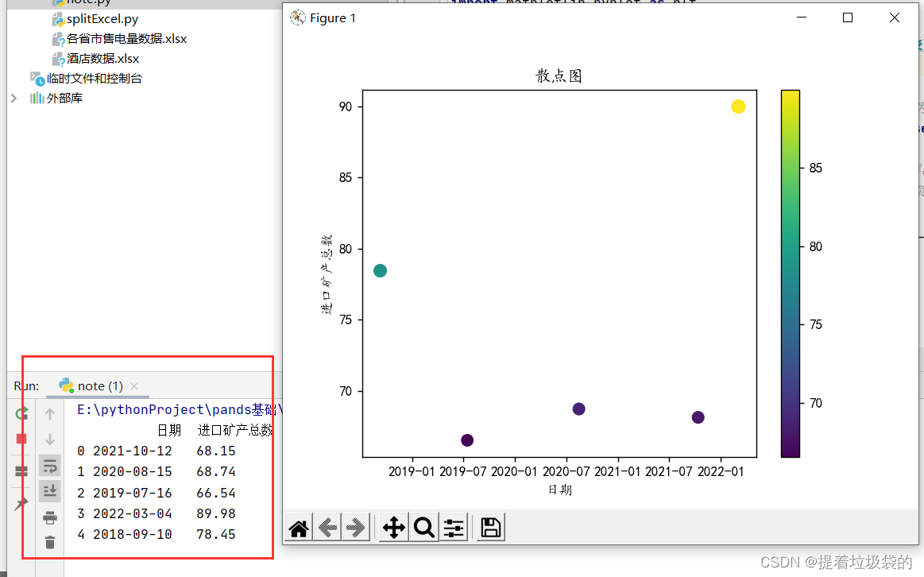Click the 2022-01 x-axis tick label
The image size is (924, 577).
pos(720,471)
